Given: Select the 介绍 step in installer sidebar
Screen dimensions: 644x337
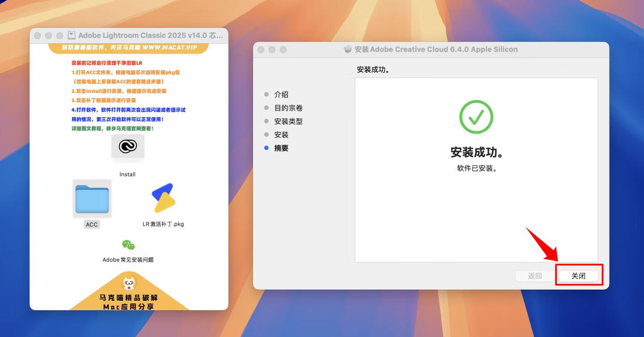Looking at the screenshot, I should [x=281, y=95].
